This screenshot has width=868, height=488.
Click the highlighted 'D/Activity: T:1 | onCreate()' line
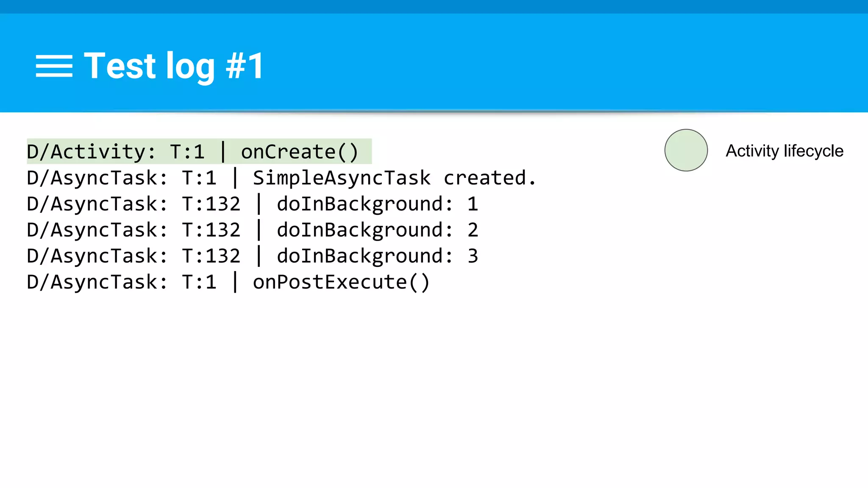pos(199,151)
